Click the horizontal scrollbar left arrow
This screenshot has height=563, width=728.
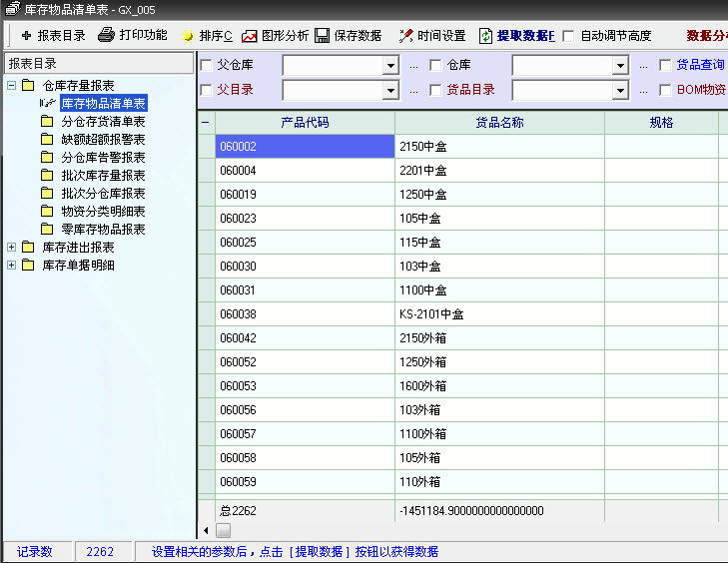point(207,530)
